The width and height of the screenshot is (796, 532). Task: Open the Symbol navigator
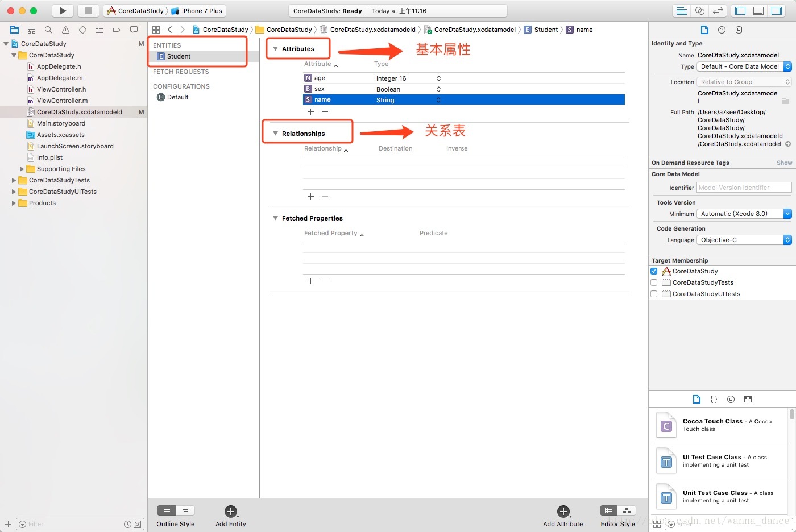[x=32, y=30]
